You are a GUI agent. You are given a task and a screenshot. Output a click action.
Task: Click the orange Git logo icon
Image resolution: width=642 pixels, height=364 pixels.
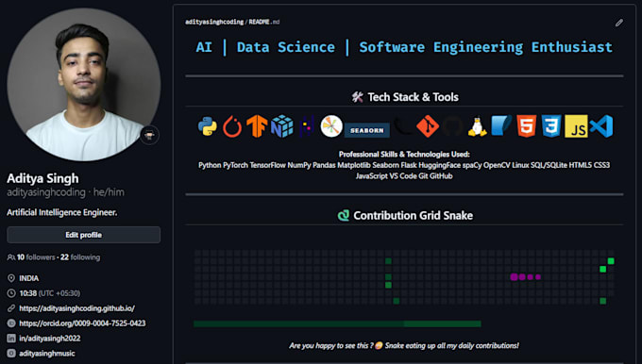pos(428,126)
